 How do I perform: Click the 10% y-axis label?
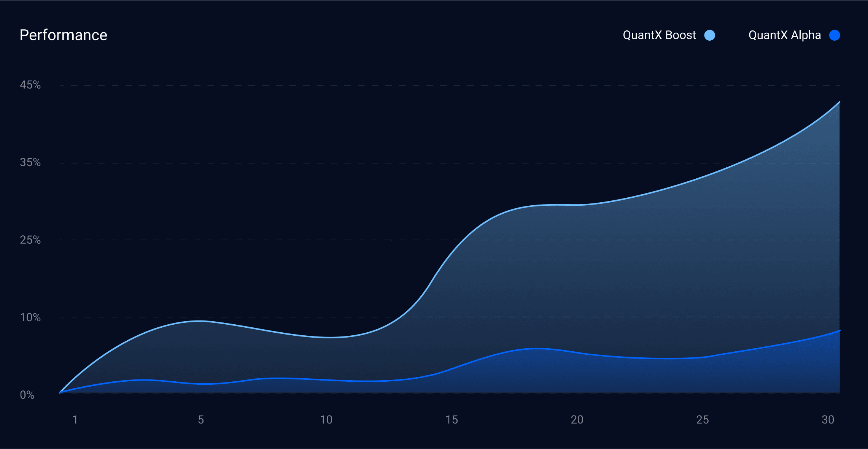point(30,317)
